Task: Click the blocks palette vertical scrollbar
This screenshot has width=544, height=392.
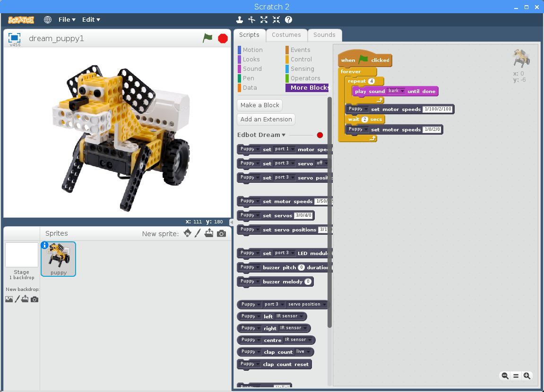Action: point(329,212)
